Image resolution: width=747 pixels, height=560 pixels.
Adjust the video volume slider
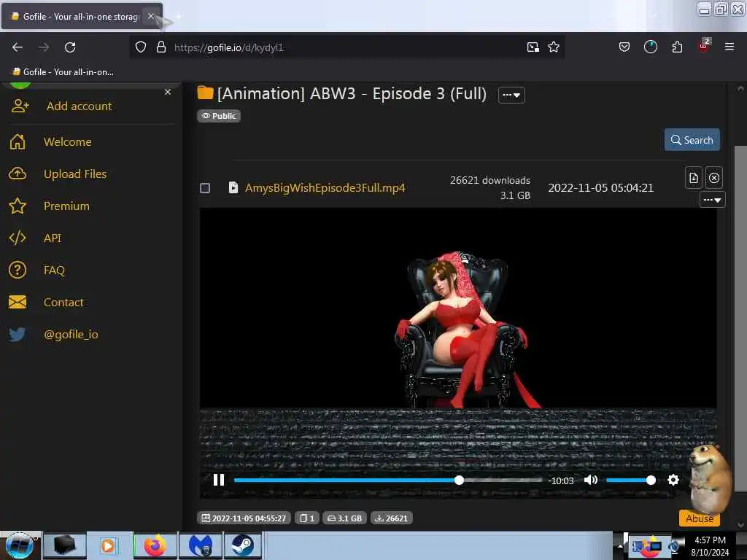[x=631, y=480]
